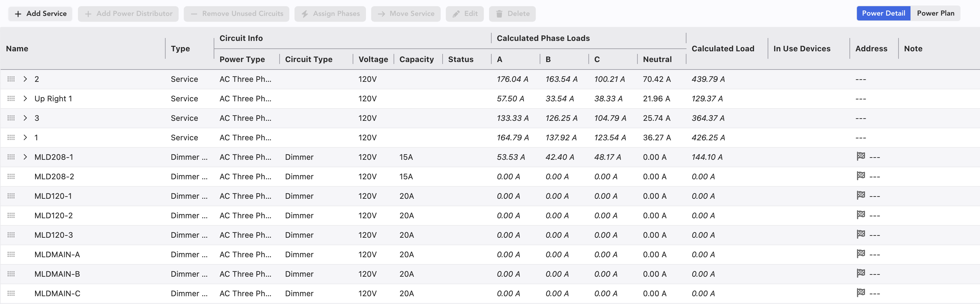Click the address flag icon for MLDMAIN-C
The width and height of the screenshot is (980, 304).
pyautogui.click(x=861, y=293)
